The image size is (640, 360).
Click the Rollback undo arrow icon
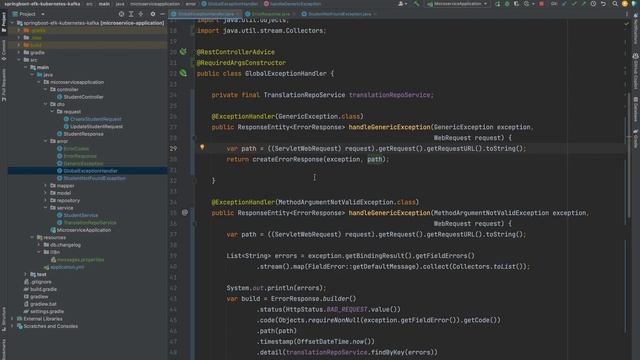[x=603, y=4]
